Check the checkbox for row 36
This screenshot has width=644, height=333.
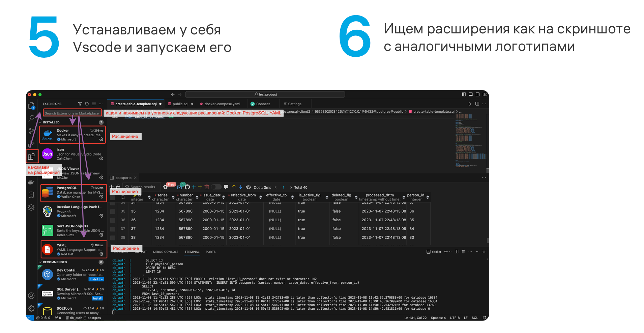tap(113, 220)
